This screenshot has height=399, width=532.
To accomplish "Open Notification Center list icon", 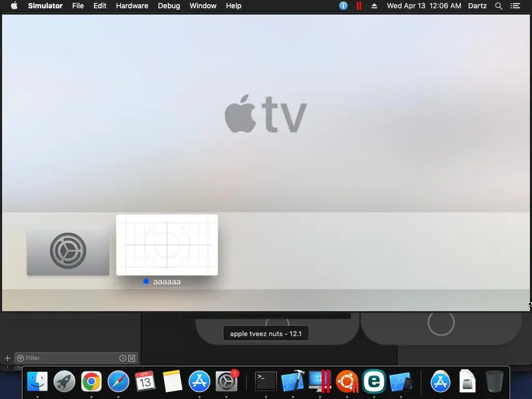I will (x=515, y=6).
